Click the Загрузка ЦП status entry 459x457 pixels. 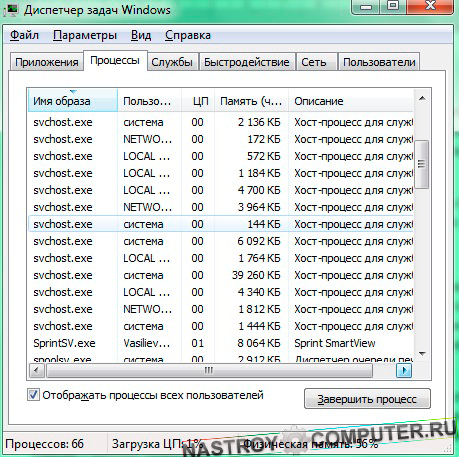click(x=157, y=444)
